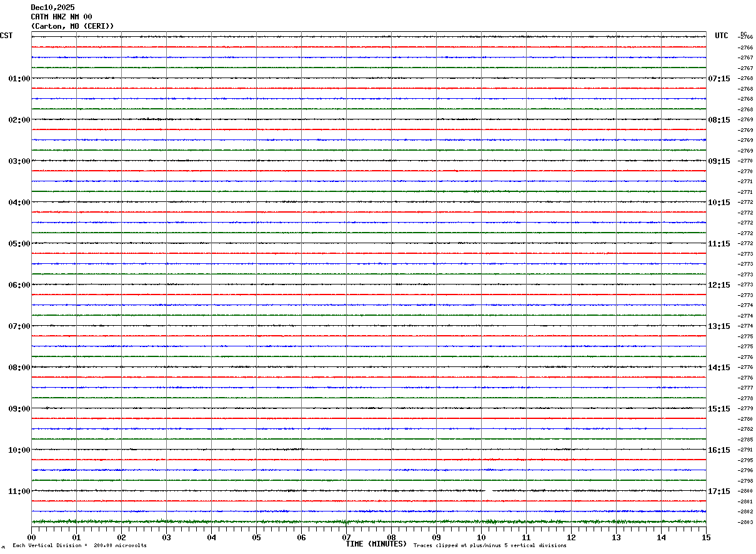This screenshot has height=554, width=756.
Task: Select the DC offset value -2779
Action: [x=746, y=409]
